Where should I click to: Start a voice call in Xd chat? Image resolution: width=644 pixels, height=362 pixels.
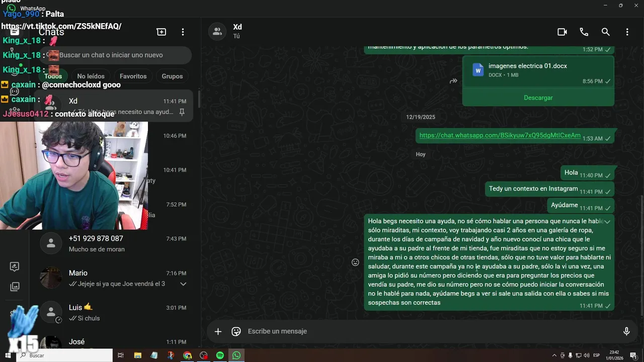(x=584, y=32)
